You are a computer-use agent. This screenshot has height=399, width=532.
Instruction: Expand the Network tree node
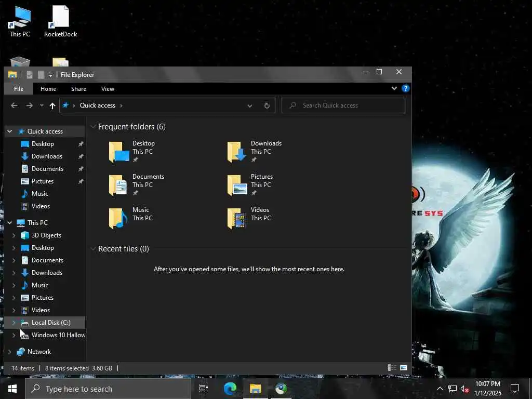[9, 352]
